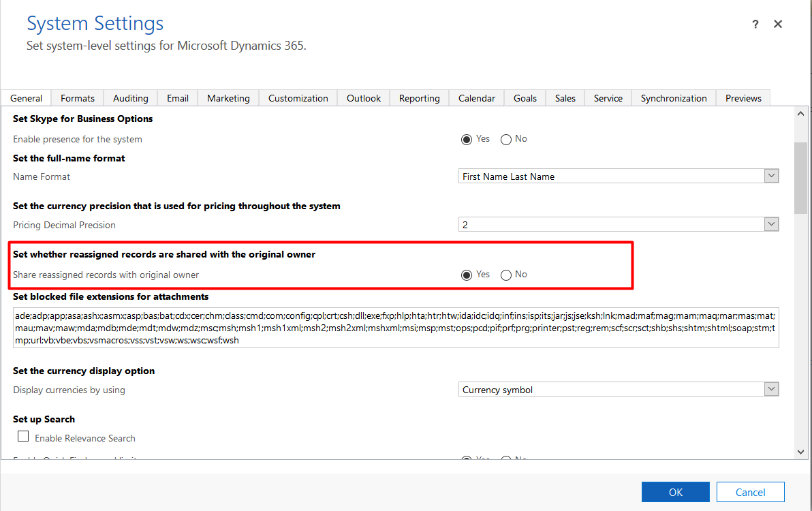Viewport: 812px width, 511px height.
Task: Click the vertical scrollbar thumb
Action: (801, 177)
